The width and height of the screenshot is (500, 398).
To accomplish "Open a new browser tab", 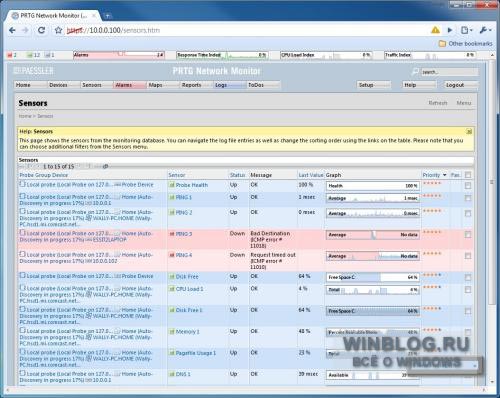I will tap(108, 16).
